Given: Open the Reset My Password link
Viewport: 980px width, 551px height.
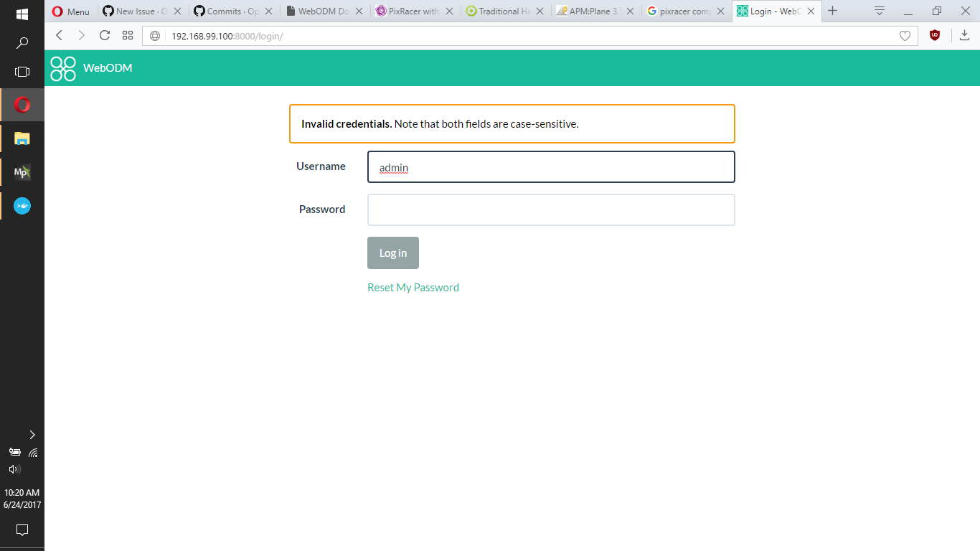Looking at the screenshot, I should (x=413, y=287).
